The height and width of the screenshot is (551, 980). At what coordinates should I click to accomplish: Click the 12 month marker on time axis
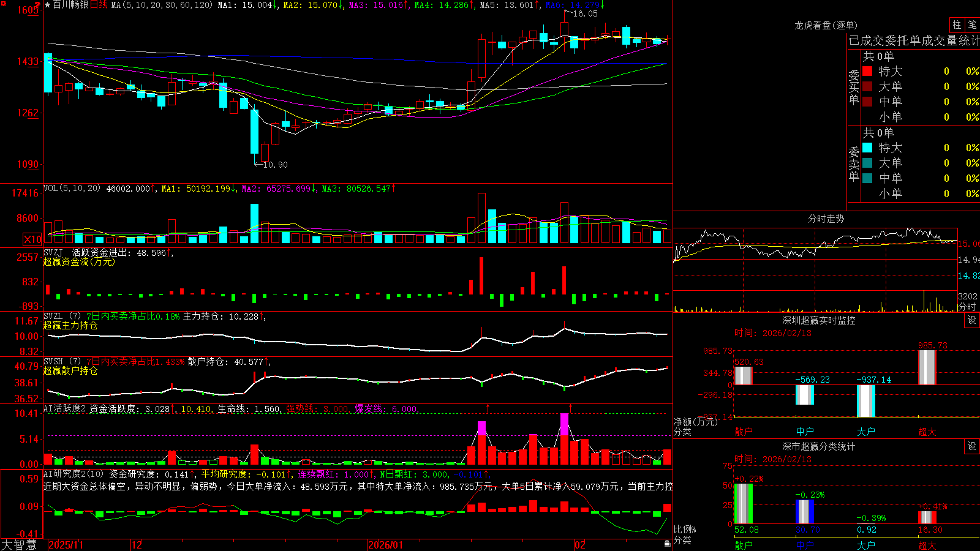137,545
